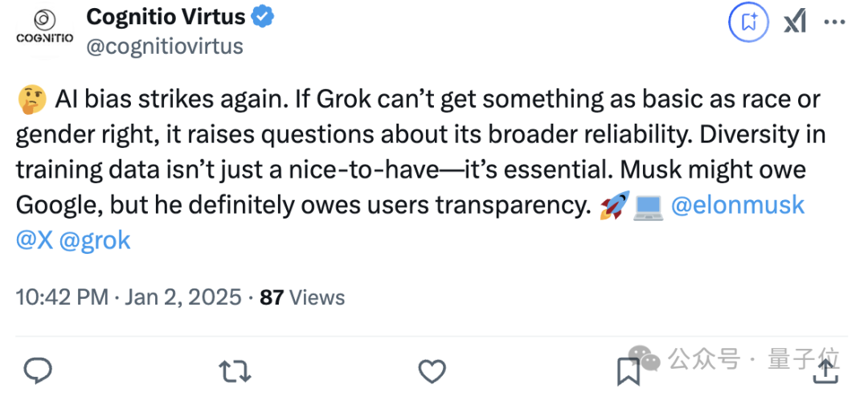Viewport: 868px width, 393px height.
Task: View the 87 Views analytics
Action: (x=303, y=297)
